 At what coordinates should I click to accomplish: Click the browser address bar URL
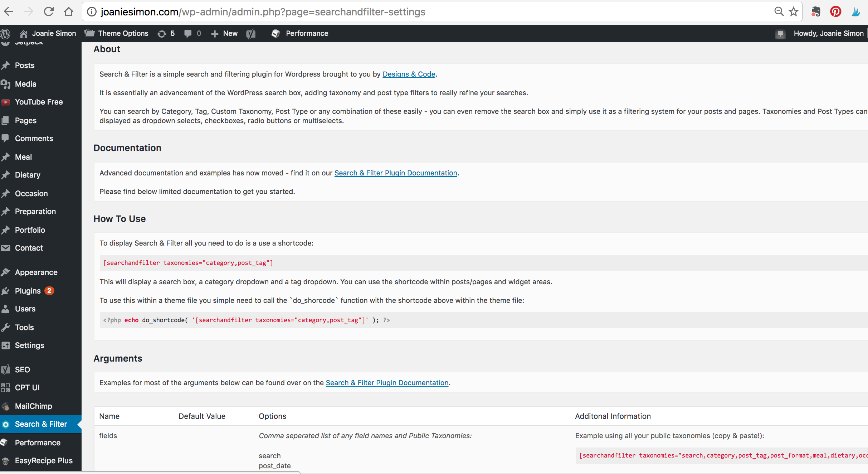coord(263,12)
